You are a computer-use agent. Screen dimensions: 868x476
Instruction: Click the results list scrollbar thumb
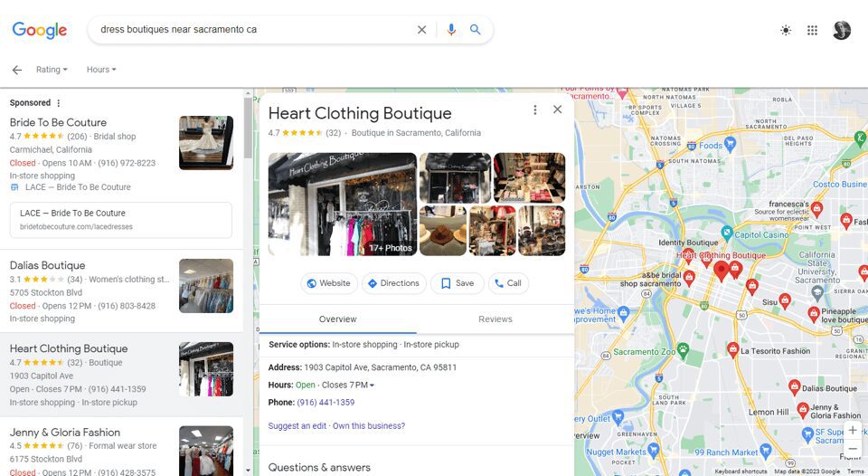(x=248, y=128)
